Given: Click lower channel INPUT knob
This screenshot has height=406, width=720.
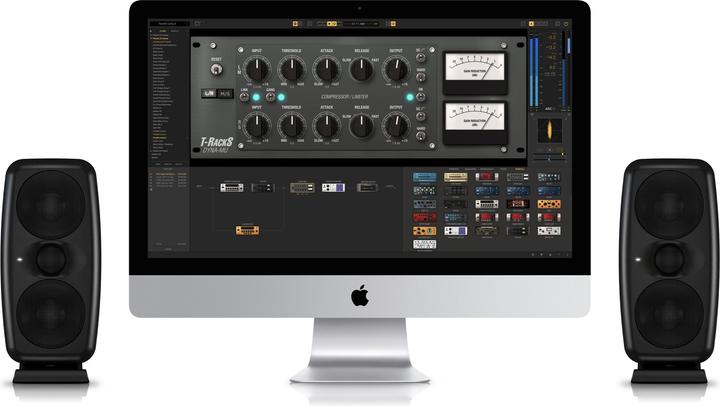Looking at the screenshot, I should pyautogui.click(x=257, y=126).
